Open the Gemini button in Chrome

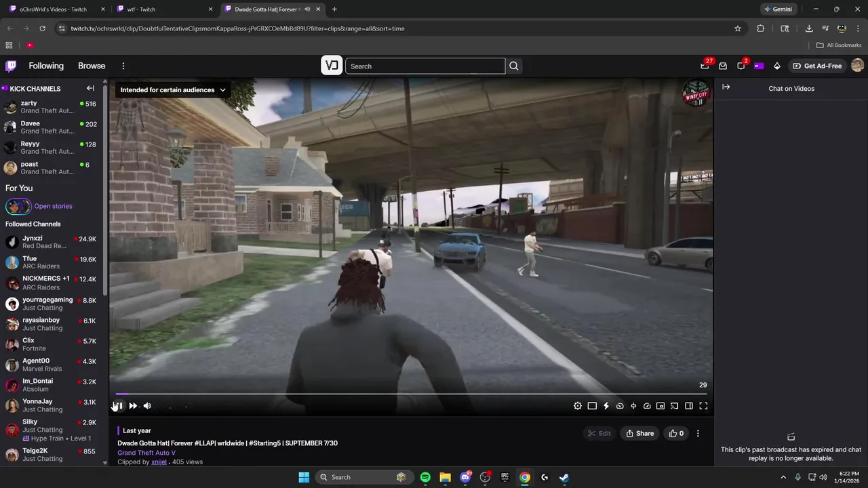pos(778,9)
